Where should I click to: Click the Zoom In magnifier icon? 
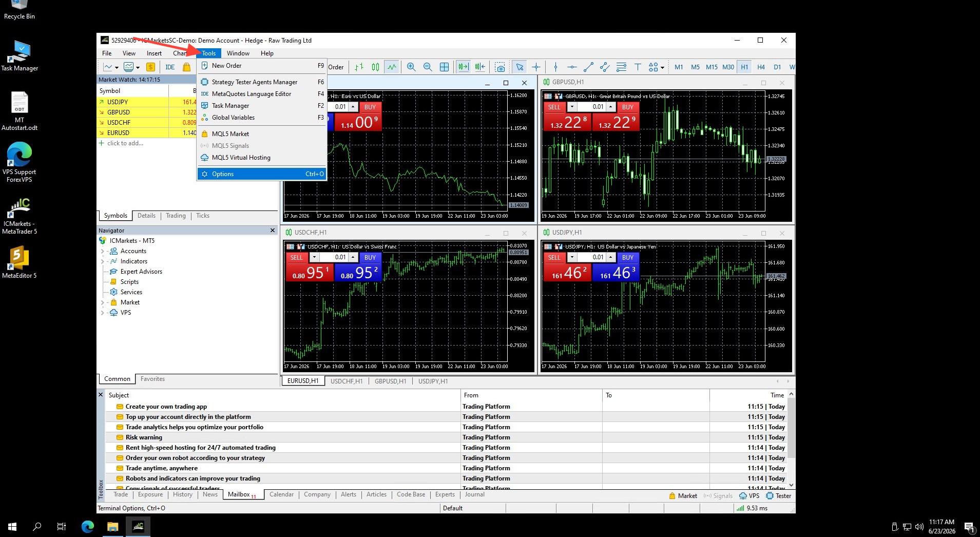(x=411, y=67)
